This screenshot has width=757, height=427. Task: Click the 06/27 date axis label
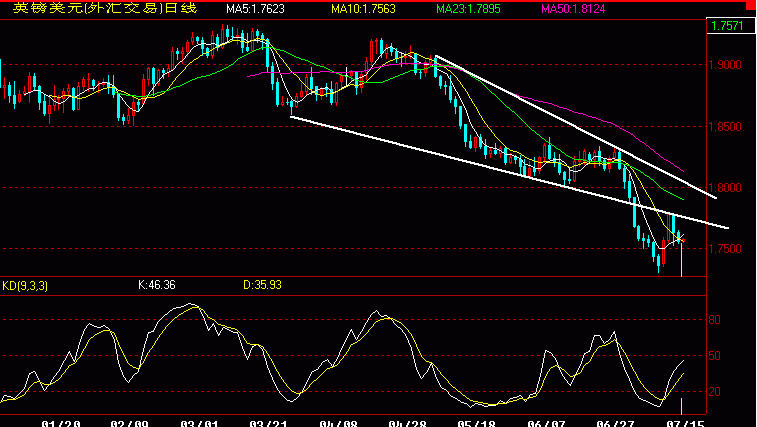pos(616,423)
